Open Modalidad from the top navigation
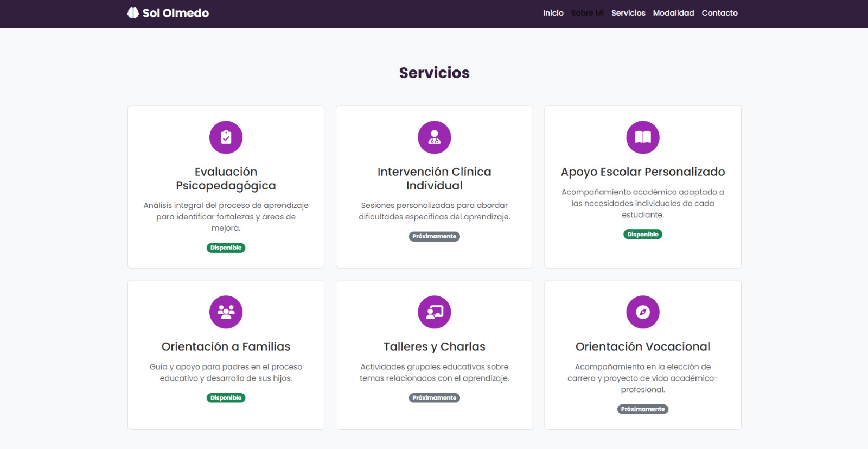Image resolution: width=868 pixels, height=449 pixels. tap(673, 13)
